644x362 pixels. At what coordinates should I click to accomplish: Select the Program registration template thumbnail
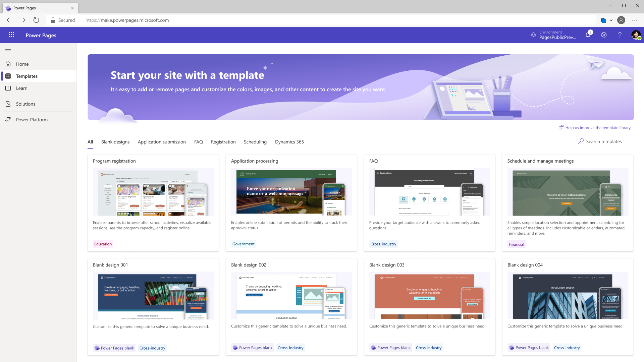click(x=153, y=192)
